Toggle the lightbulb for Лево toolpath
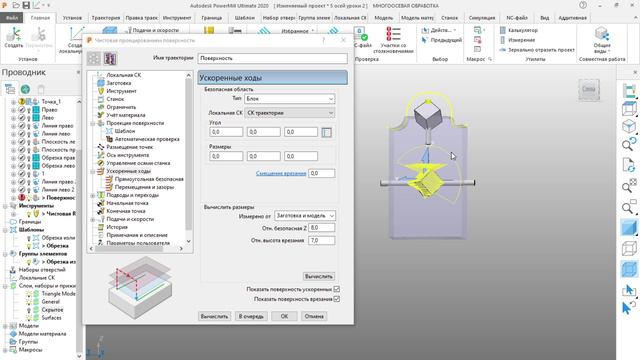Viewport: 640px width, 360px height. point(29,118)
